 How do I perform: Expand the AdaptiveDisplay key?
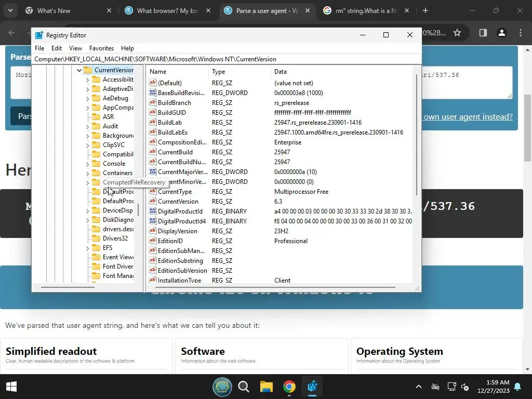(x=87, y=89)
